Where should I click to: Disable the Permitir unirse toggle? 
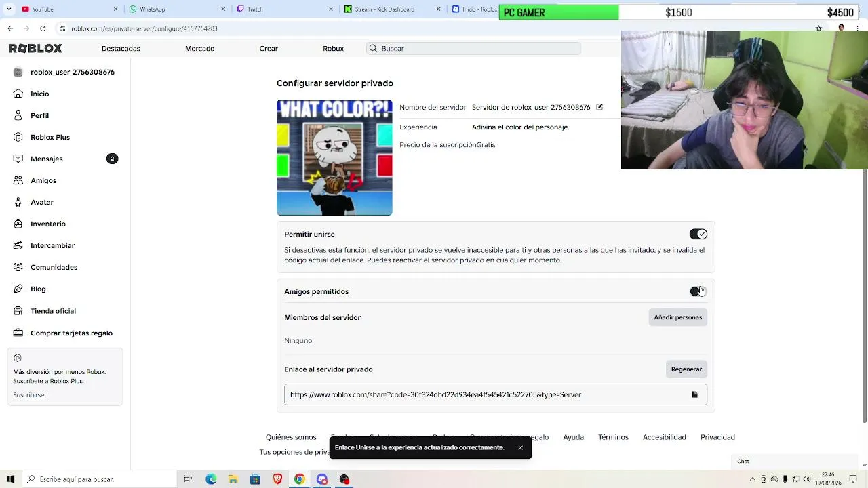coord(698,234)
